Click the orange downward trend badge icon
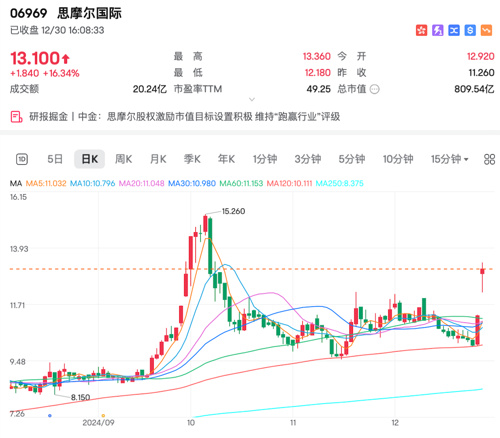The image size is (500, 438). click(x=486, y=30)
